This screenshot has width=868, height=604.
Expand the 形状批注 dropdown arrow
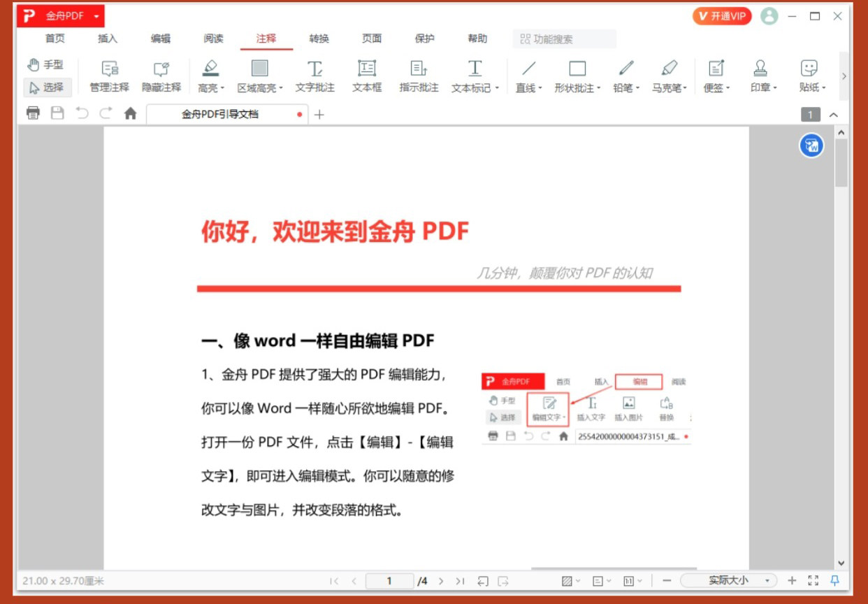pos(598,89)
